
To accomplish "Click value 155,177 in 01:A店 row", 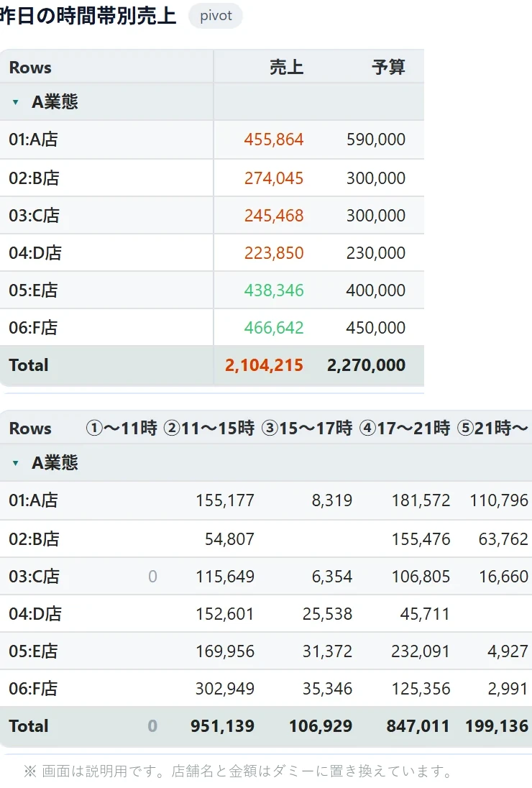I will (225, 500).
